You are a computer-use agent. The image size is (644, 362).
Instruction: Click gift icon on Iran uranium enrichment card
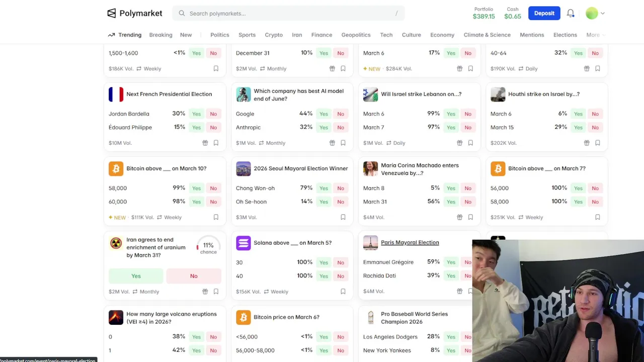205,292
